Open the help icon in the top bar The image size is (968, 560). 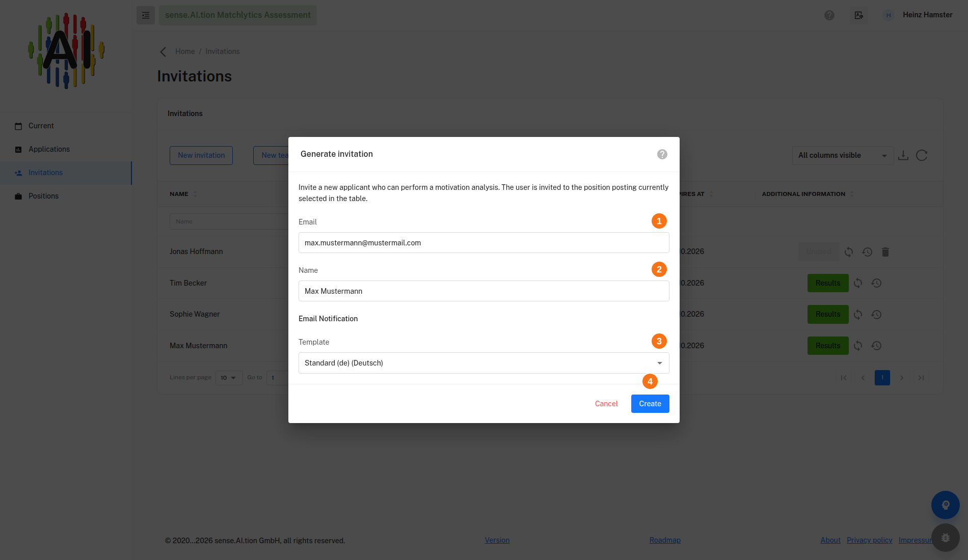[x=829, y=15]
